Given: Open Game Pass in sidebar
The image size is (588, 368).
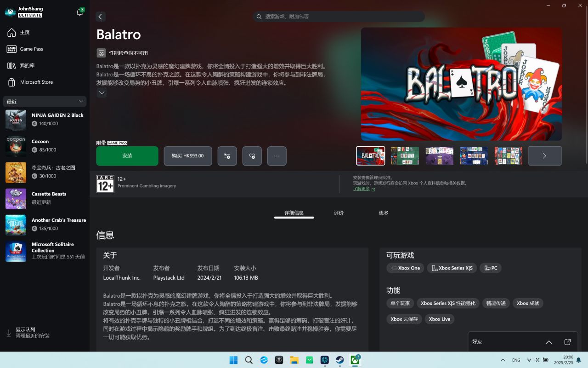Looking at the screenshot, I should click(45, 49).
